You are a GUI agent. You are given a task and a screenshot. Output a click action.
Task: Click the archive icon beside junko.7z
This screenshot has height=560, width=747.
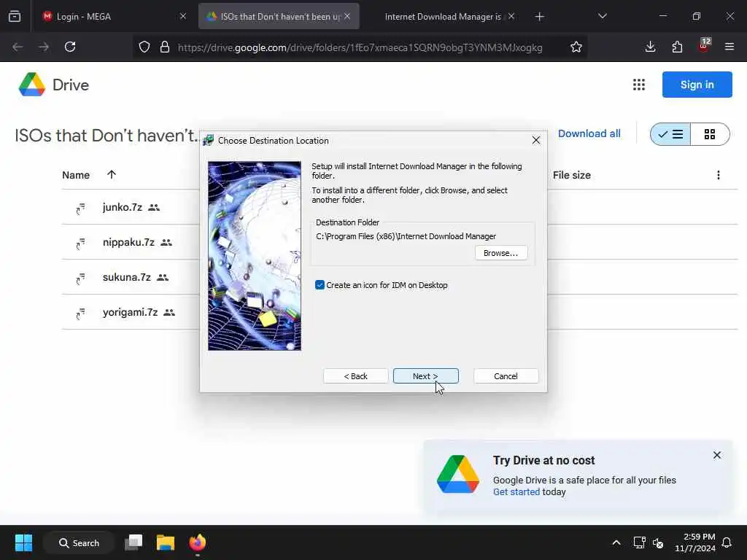pos(80,208)
